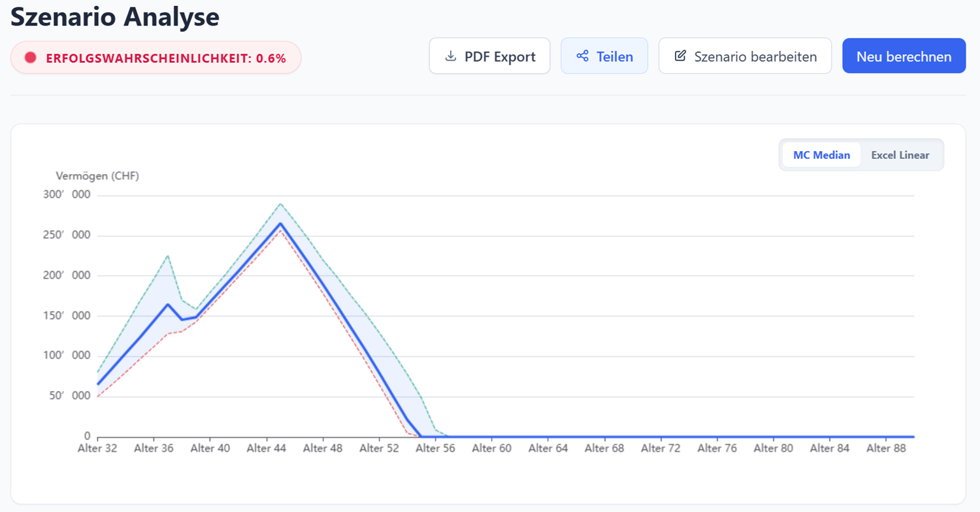Click the Alter 56 axis label
The height and width of the screenshot is (512, 980).
436,449
